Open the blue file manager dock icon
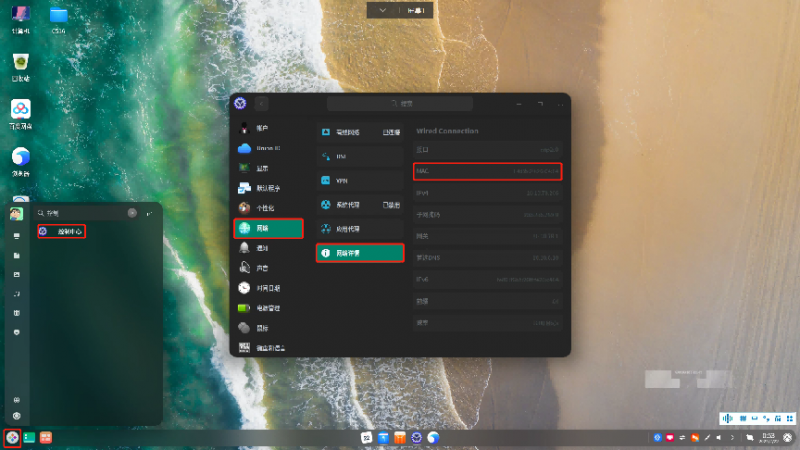This screenshot has height=450, width=800. pyautogui.click(x=383, y=438)
